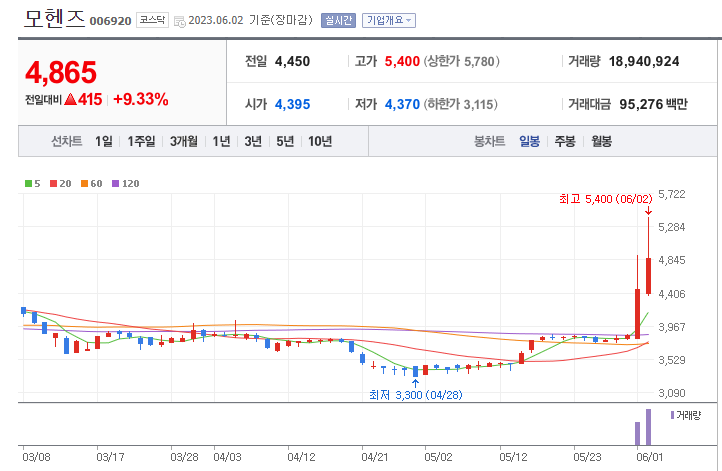This screenshot has width=722, height=471.
Task: Click the 선차트 label
Action: (66, 141)
